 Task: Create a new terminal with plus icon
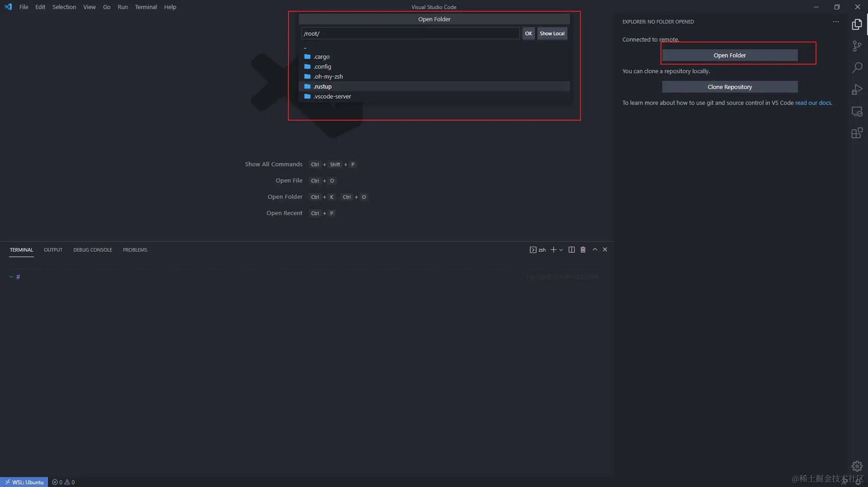point(553,249)
